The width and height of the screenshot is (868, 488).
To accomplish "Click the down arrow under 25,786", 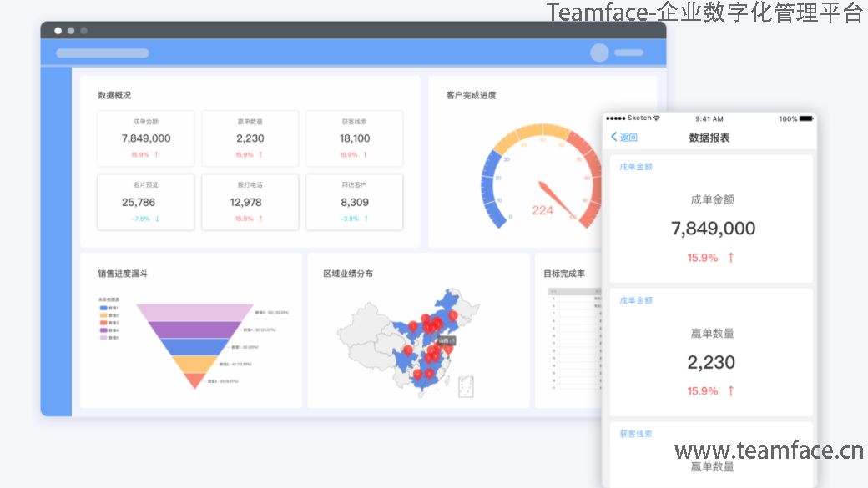I will pos(157,219).
